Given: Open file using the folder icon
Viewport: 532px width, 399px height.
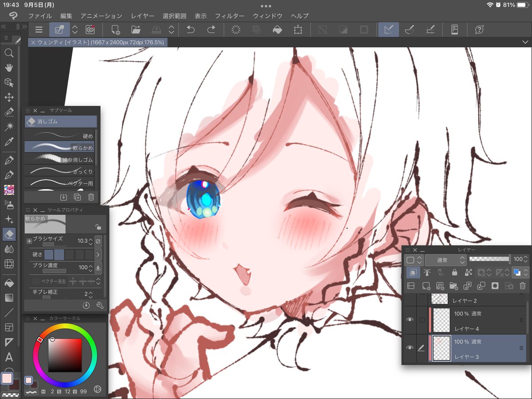Looking at the screenshot, I should click(x=136, y=30).
